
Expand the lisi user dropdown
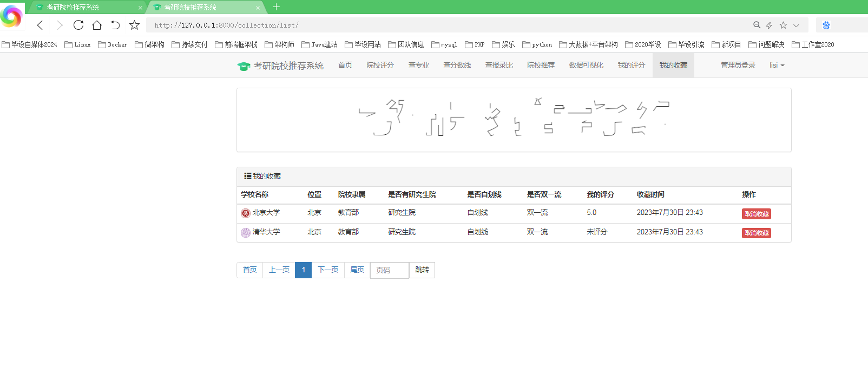[777, 65]
